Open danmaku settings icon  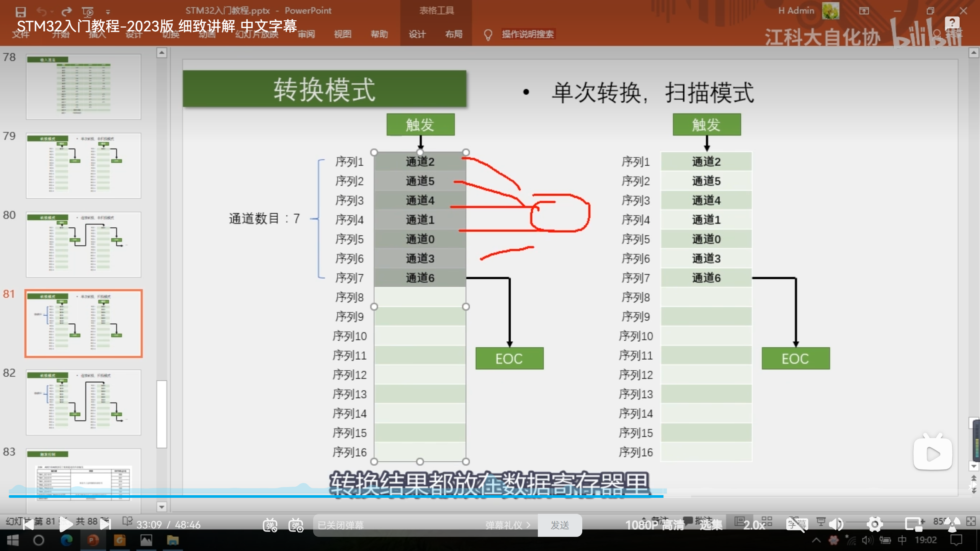[x=296, y=525]
